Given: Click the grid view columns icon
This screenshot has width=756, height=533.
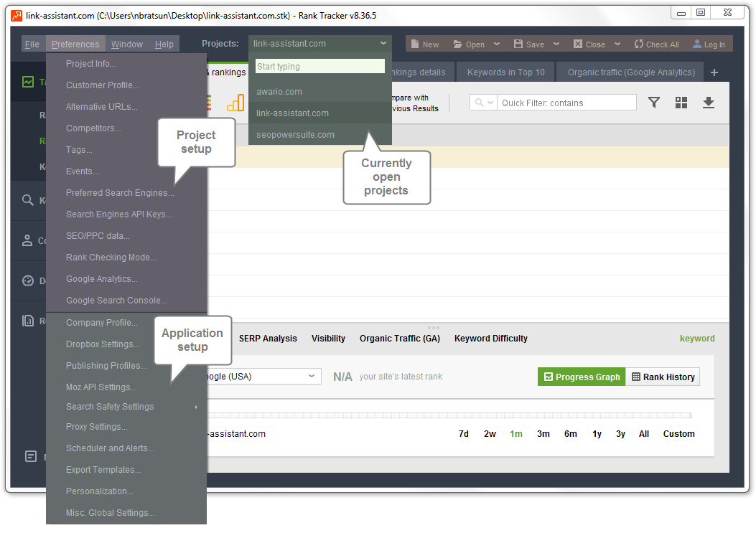Looking at the screenshot, I should point(681,102).
